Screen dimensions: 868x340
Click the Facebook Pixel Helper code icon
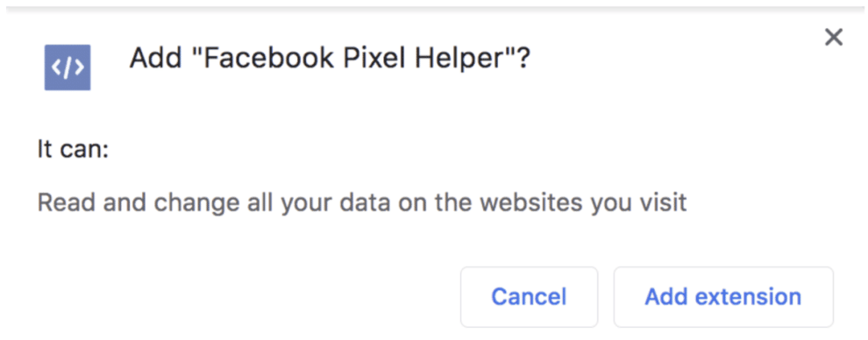coord(68,67)
